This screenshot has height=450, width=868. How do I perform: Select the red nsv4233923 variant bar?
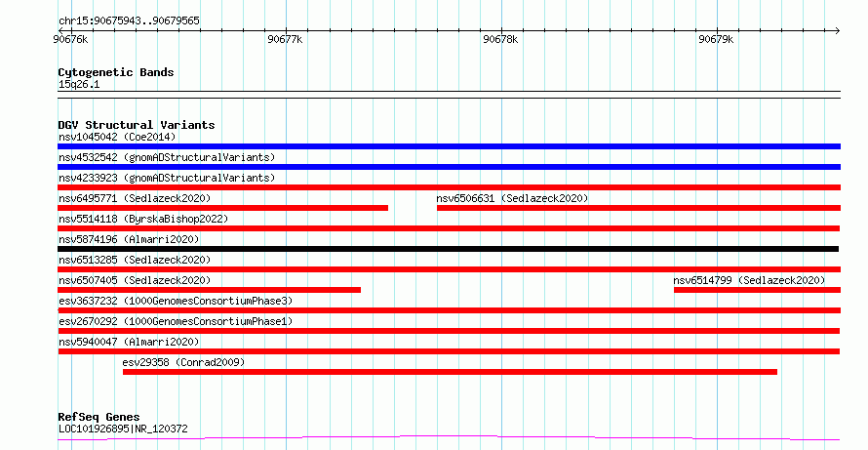point(449,187)
